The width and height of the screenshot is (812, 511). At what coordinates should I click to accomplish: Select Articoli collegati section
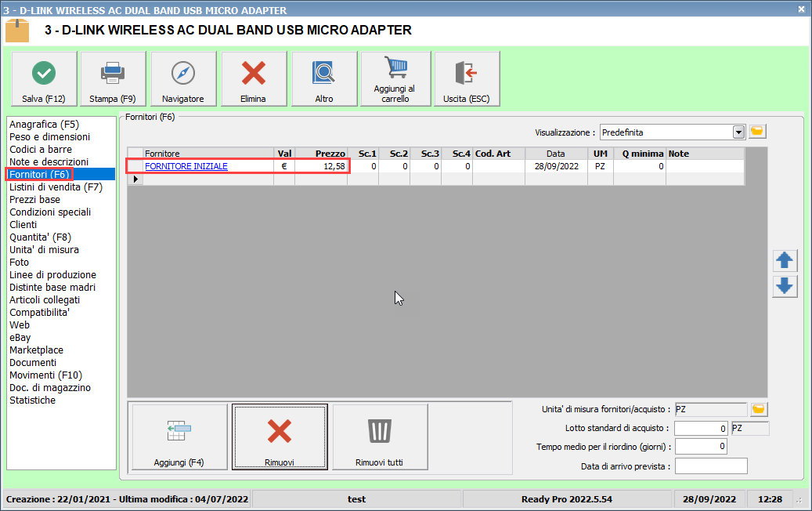(x=45, y=300)
